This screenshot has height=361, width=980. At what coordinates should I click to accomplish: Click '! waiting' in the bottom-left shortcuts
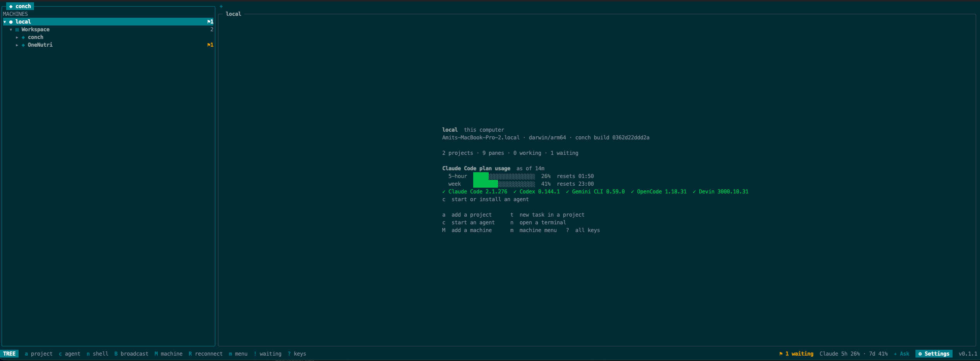click(268, 354)
